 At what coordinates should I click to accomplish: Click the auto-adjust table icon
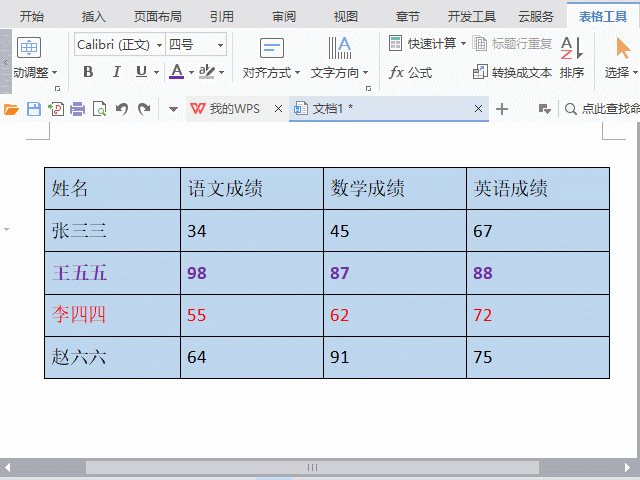pyautogui.click(x=29, y=47)
